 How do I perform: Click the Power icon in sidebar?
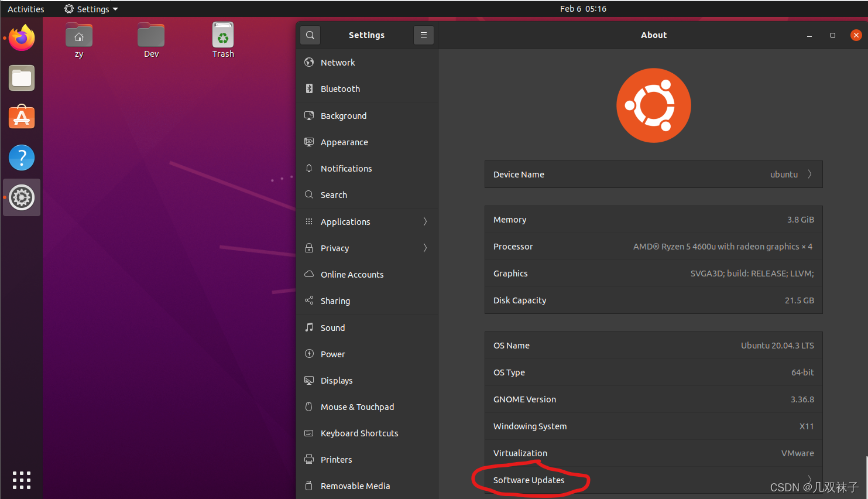click(x=309, y=354)
